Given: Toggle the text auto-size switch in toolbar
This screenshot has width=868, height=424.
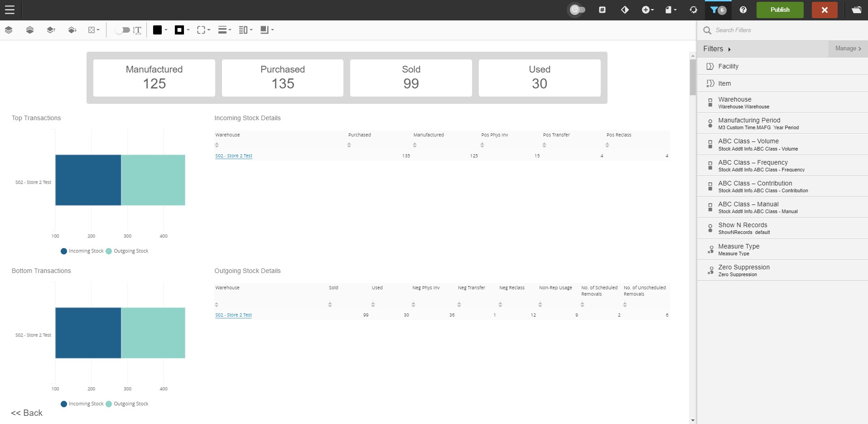Looking at the screenshot, I should 122,30.
